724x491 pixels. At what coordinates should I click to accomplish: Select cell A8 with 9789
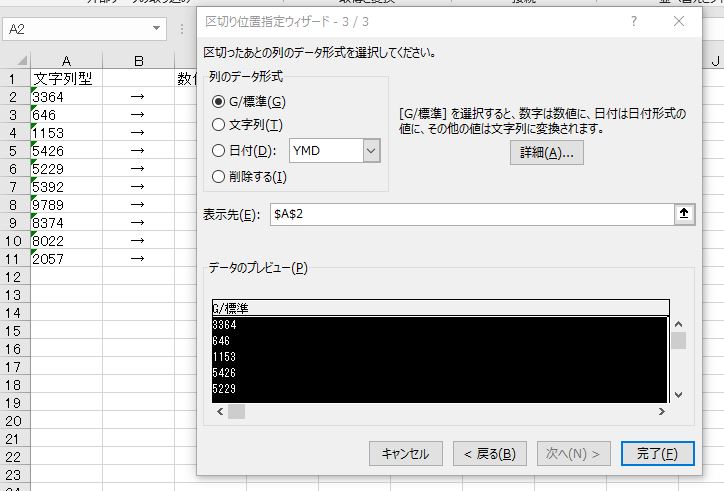[66, 205]
